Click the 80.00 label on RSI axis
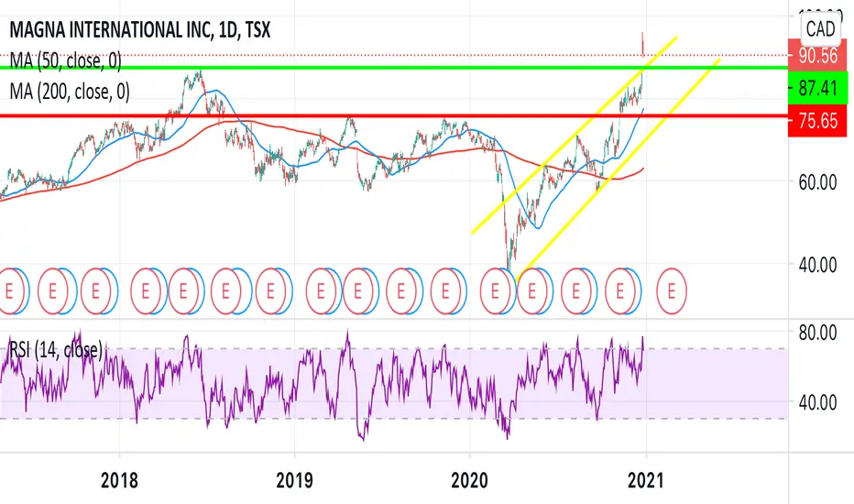This screenshot has height=504, width=854. 817,333
